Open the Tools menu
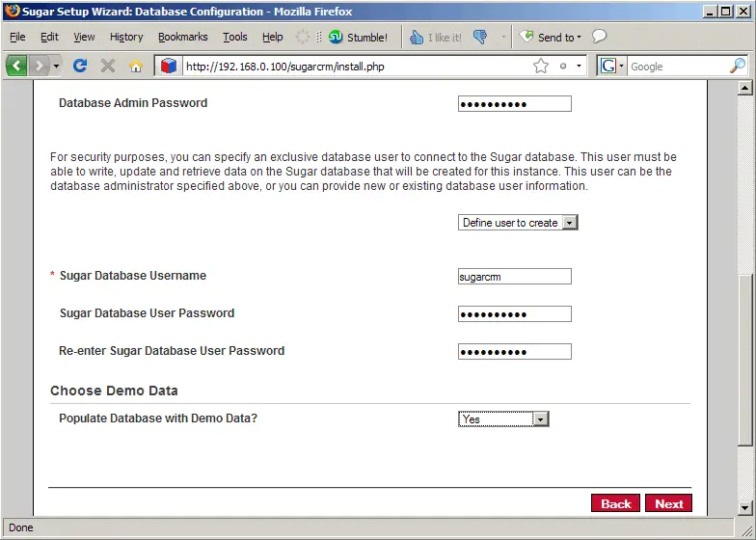 [x=234, y=37]
